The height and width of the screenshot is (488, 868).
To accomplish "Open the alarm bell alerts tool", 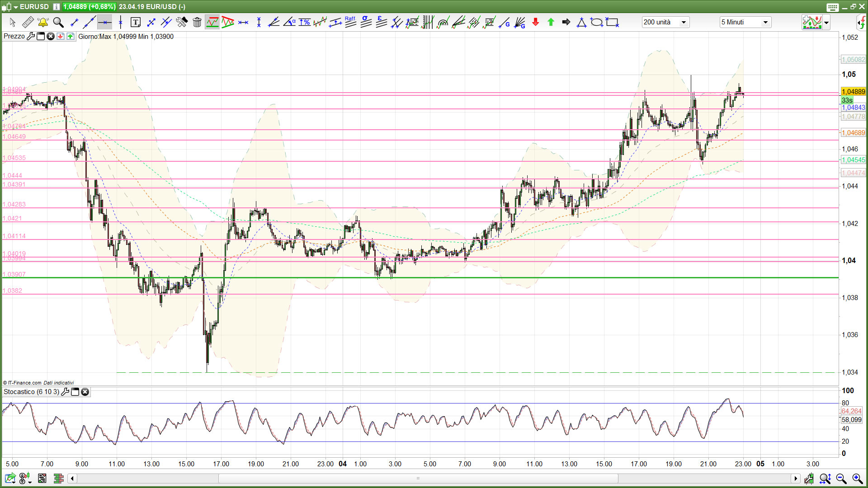I will pos(43,22).
